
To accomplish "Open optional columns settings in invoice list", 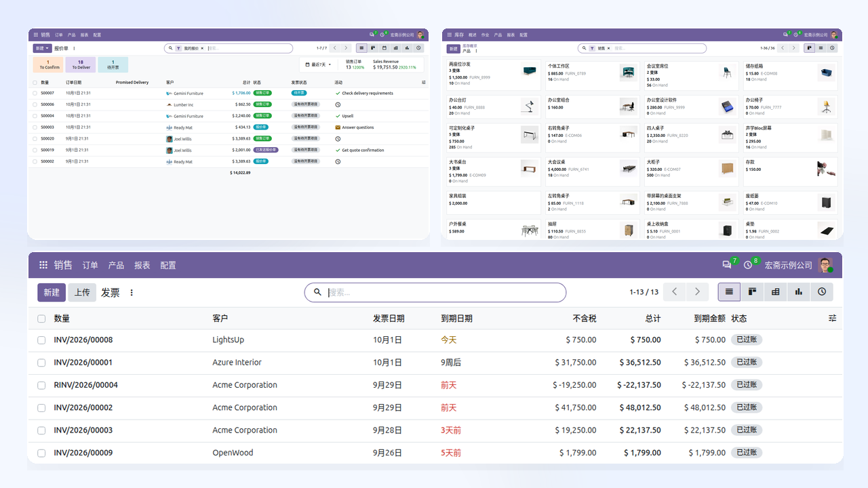I will tap(833, 318).
